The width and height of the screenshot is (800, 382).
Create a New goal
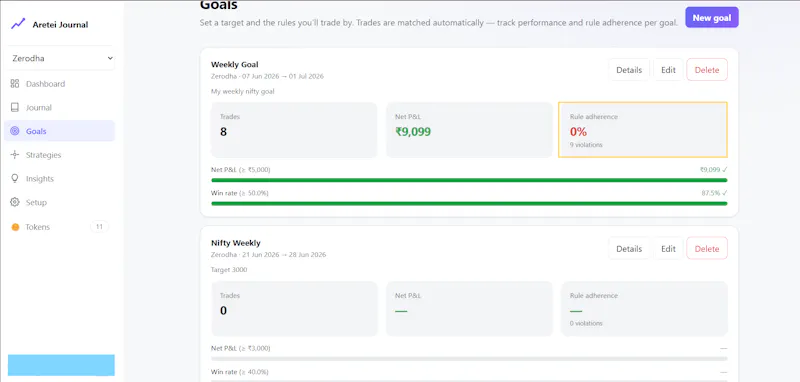click(x=712, y=18)
